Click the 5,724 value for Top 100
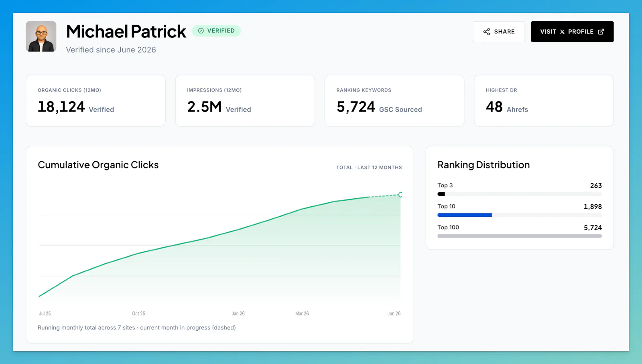642x364 pixels. 593,228
